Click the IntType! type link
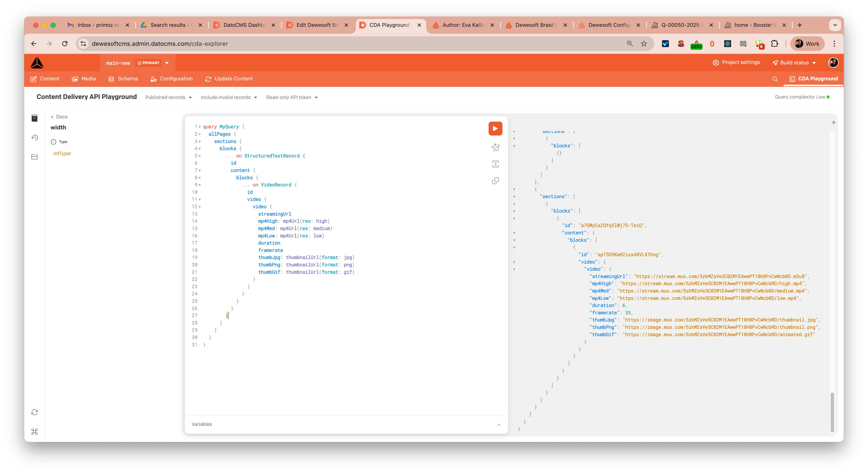Screen dimensions: 868x474 point(62,153)
